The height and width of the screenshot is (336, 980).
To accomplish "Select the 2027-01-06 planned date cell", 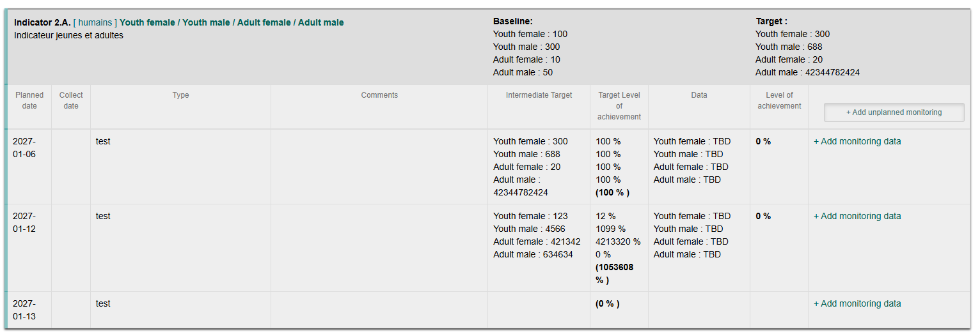I will click(24, 148).
